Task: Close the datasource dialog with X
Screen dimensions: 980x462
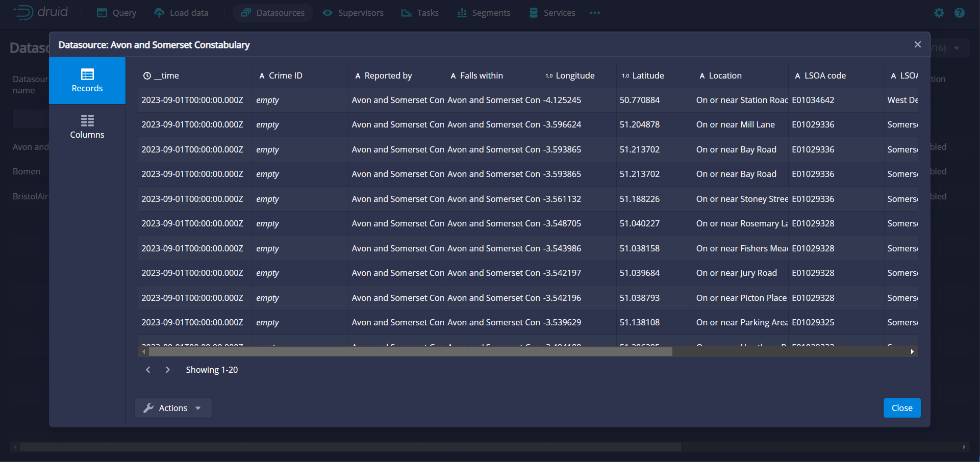Action: tap(918, 44)
